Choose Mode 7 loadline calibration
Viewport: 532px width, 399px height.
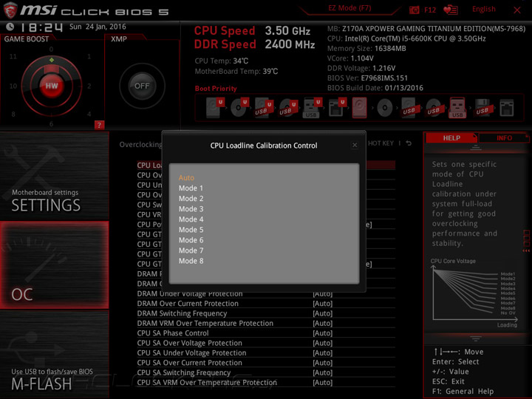coord(191,250)
